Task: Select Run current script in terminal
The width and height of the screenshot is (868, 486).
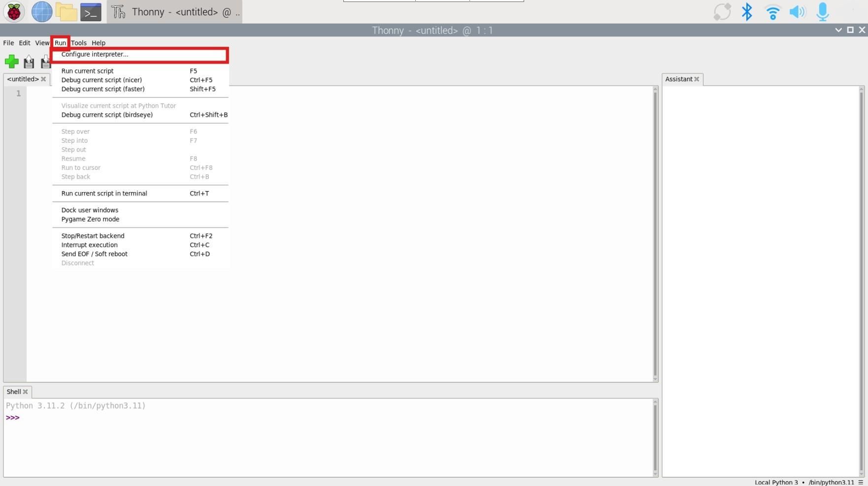Action: 140,194
